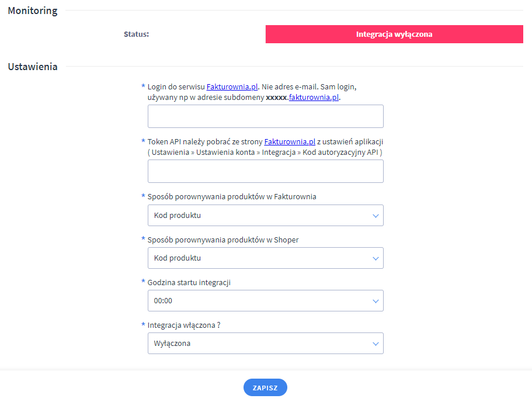Open Fakturownia.pl link in the login description

[232, 86]
